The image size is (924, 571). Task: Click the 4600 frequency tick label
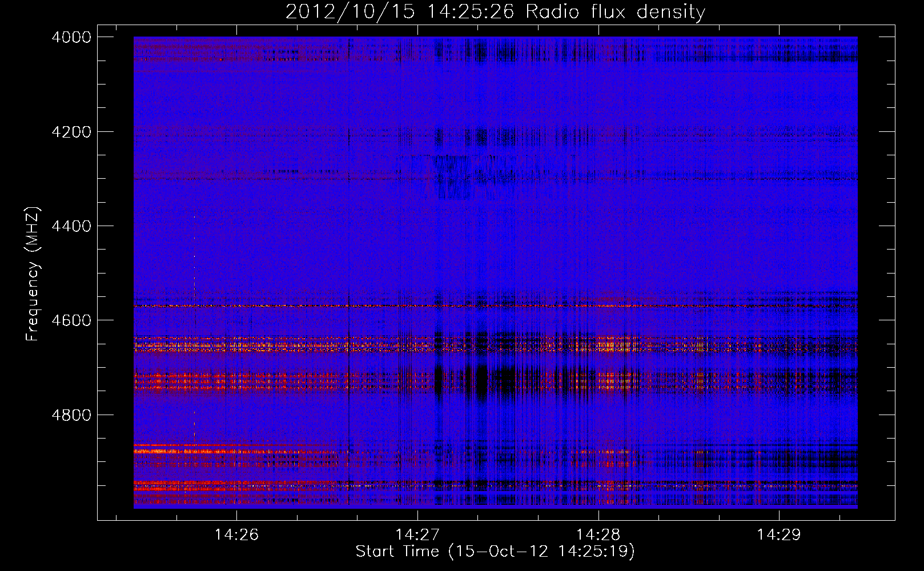pos(71,320)
